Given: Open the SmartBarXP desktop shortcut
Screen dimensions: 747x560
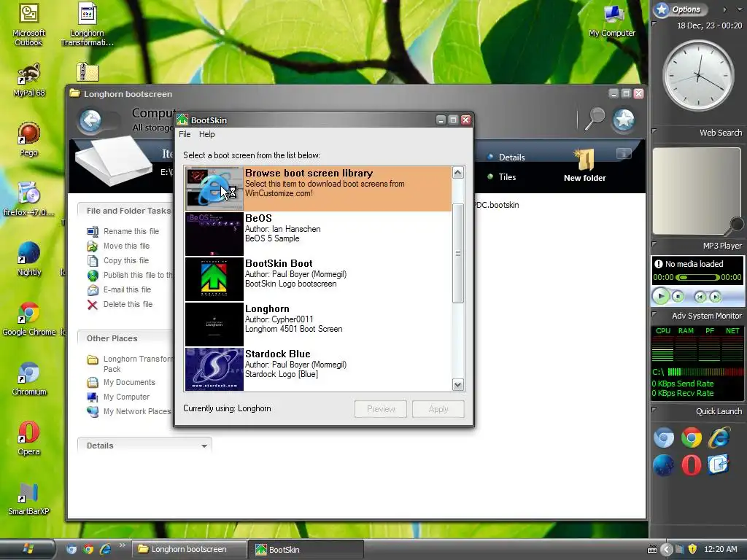Looking at the screenshot, I should 28,498.
